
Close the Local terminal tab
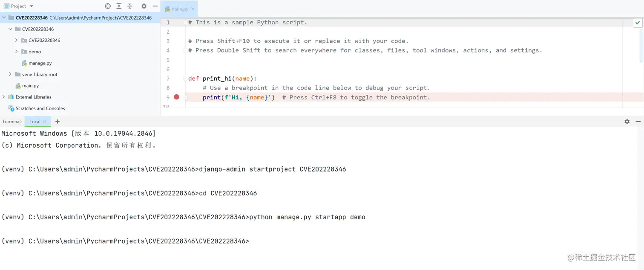click(45, 122)
